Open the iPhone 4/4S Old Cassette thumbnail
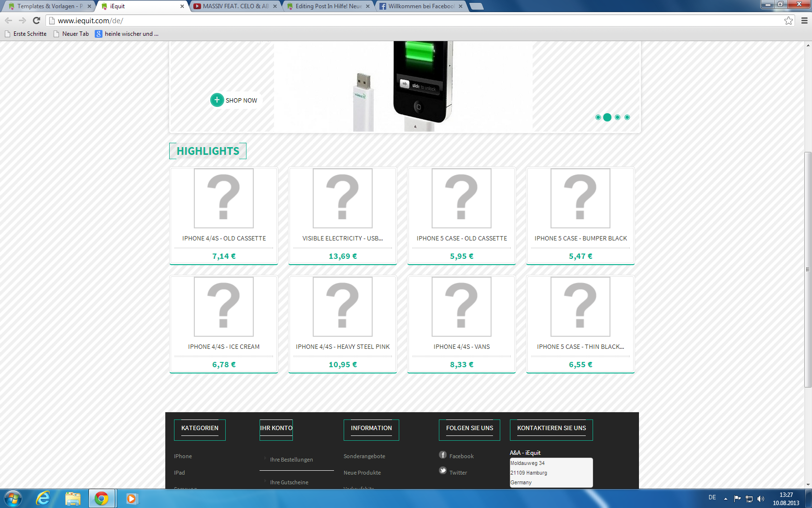 224,198
